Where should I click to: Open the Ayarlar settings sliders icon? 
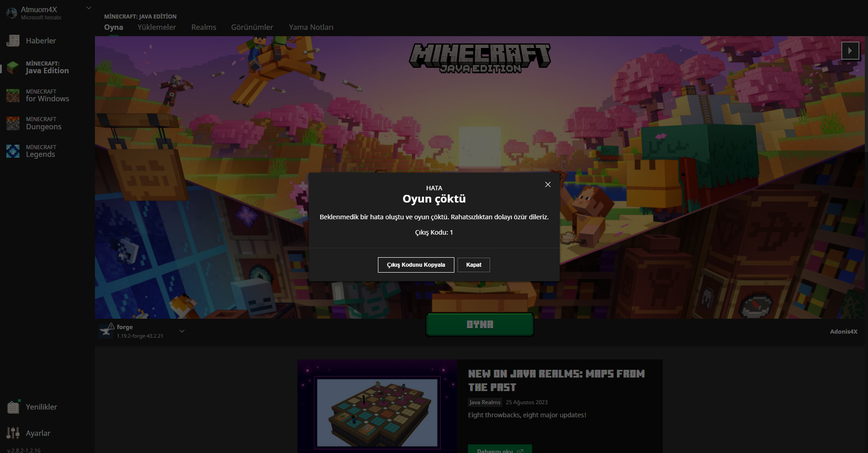point(13,433)
